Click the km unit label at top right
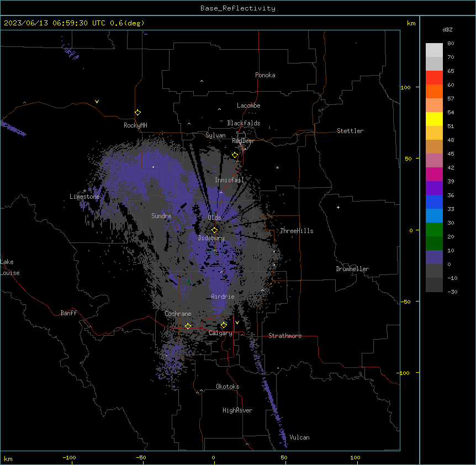Screen dimensions: 476x465 tap(411, 23)
